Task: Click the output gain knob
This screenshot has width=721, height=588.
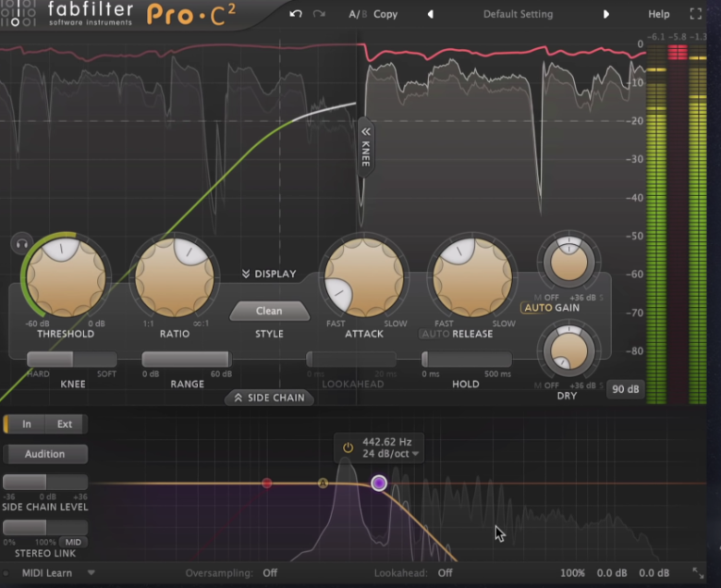Action: (x=569, y=262)
